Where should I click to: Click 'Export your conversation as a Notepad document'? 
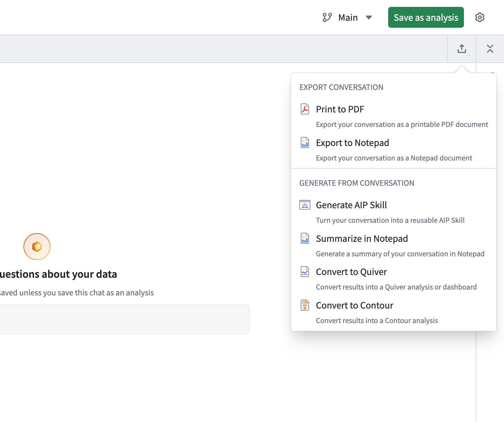(x=394, y=158)
